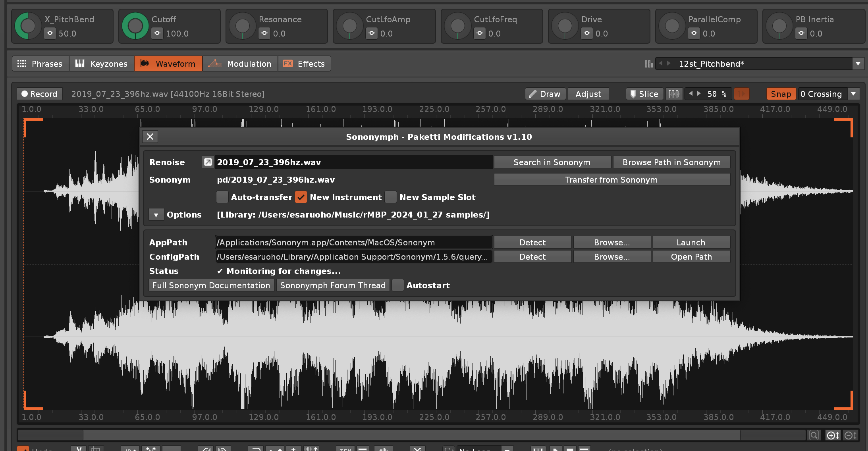Click the Monitoring for changes... status text
Screen dimensions: 868x451
tap(284, 271)
